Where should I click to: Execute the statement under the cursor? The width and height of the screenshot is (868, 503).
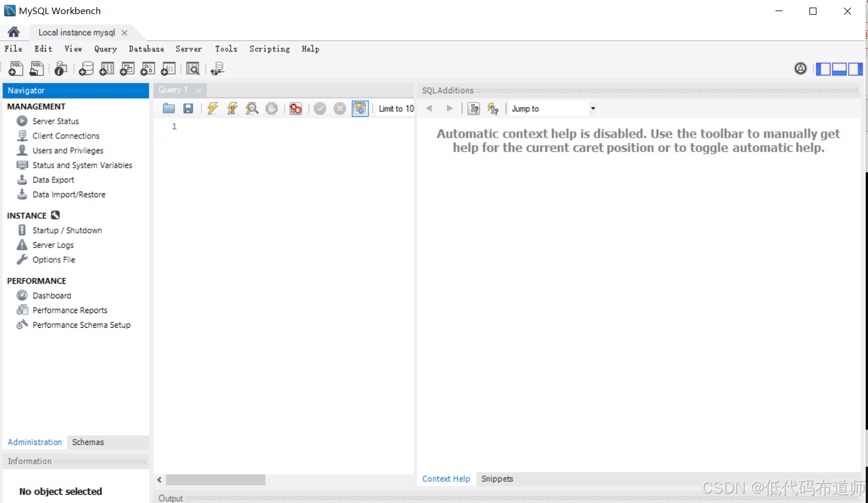(233, 108)
